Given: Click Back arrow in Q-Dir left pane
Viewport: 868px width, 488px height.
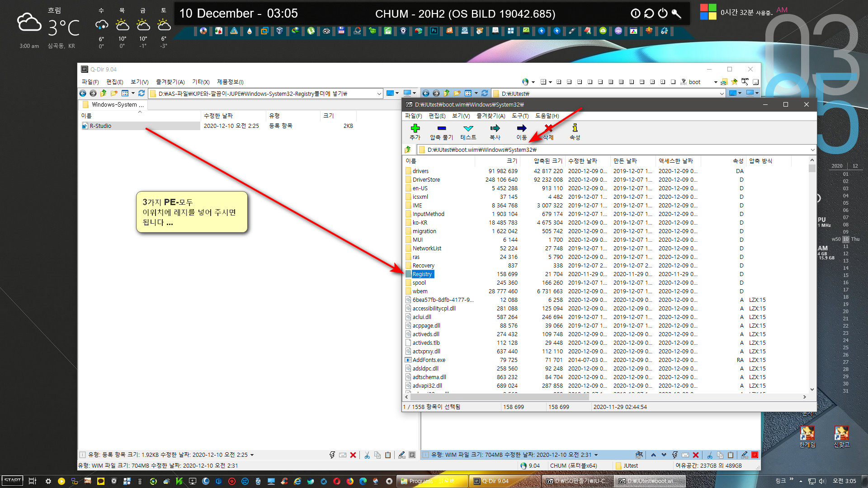Looking at the screenshot, I should coord(83,93).
